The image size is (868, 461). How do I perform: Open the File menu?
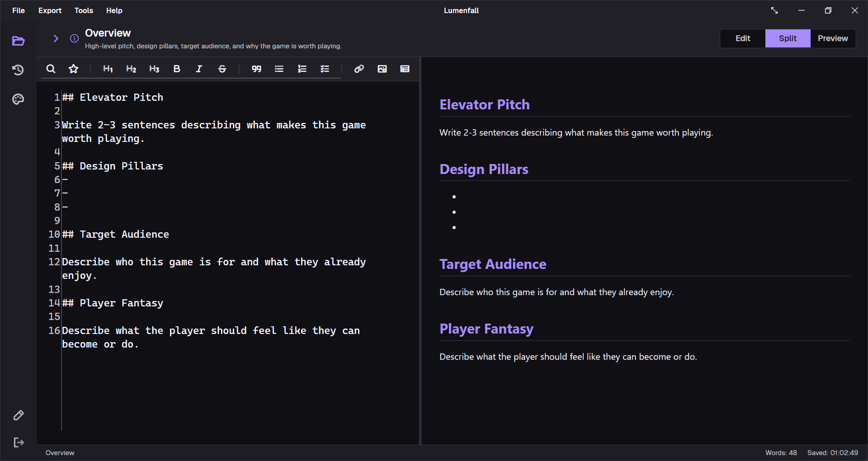[x=19, y=10]
